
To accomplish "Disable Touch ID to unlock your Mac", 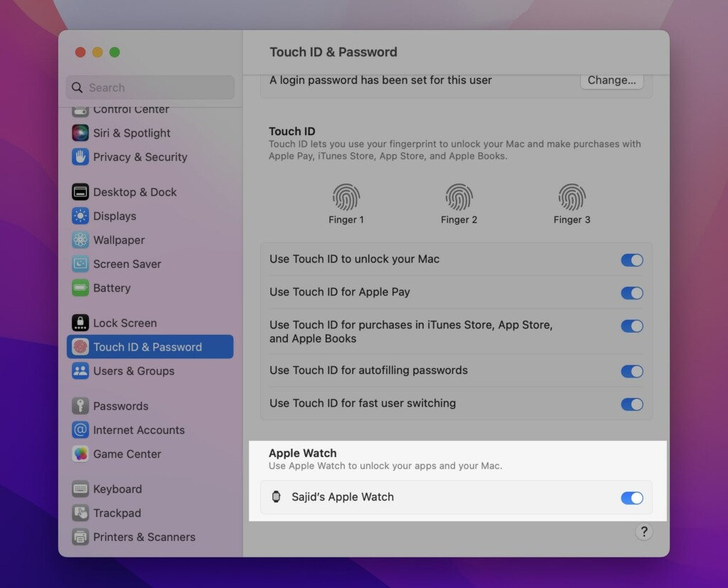I will (631, 260).
